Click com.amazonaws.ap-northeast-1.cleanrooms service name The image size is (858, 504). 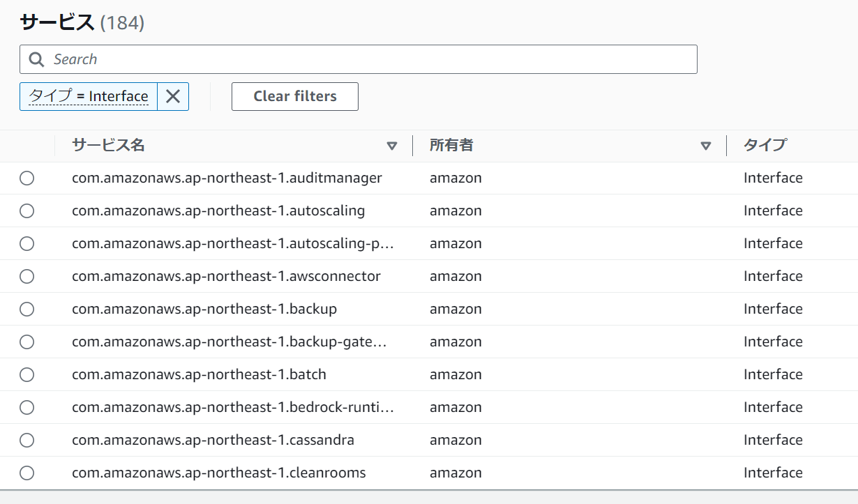(x=219, y=473)
